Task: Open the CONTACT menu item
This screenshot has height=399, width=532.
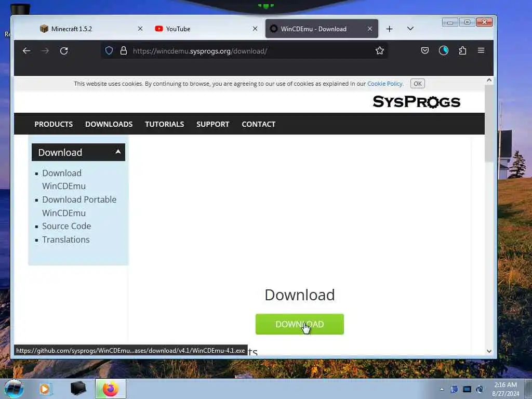Action: (x=259, y=124)
